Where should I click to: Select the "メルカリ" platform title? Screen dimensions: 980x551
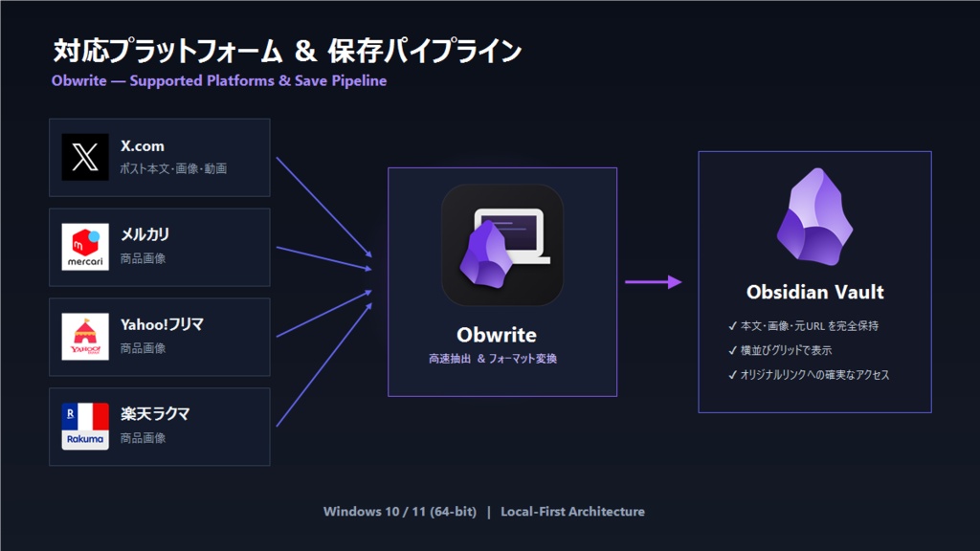point(145,234)
